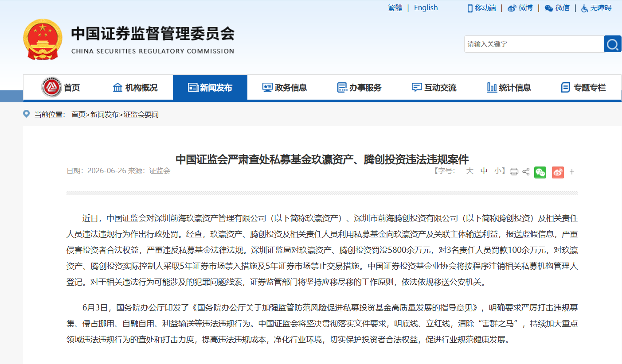
Task: Share article via red Weibo icon
Action: pyautogui.click(x=558, y=172)
